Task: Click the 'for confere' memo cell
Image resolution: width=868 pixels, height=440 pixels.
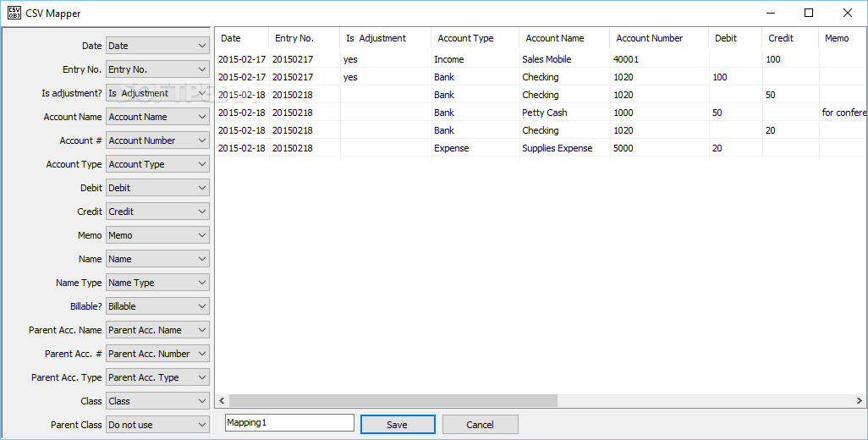Action: point(843,113)
